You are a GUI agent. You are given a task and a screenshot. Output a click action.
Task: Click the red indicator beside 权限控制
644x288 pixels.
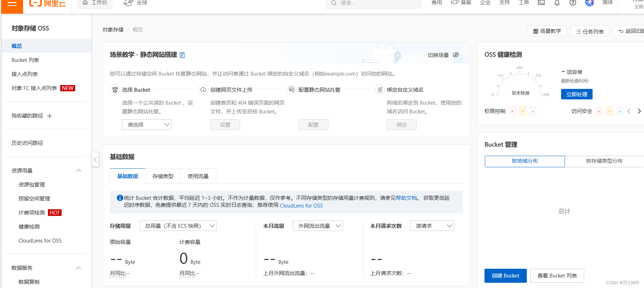click(x=512, y=111)
